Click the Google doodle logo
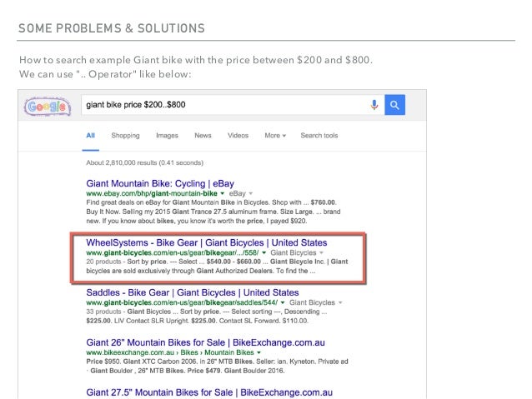Image resolution: width=532 pixels, height=399 pixels. (48, 107)
